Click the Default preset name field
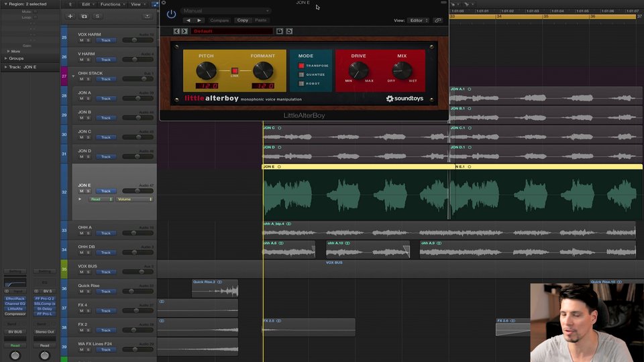Image resolution: width=644 pixels, height=362 pixels. point(232,32)
